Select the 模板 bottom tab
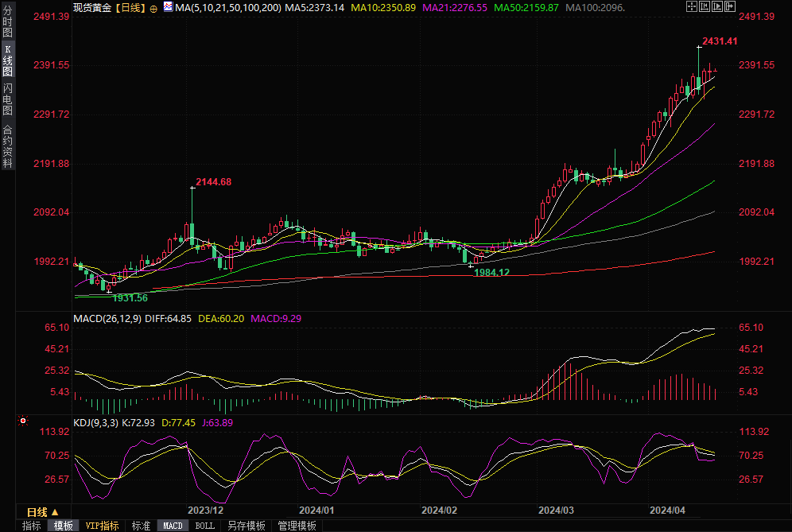Viewport: 792px width, 532px height. pos(64,526)
